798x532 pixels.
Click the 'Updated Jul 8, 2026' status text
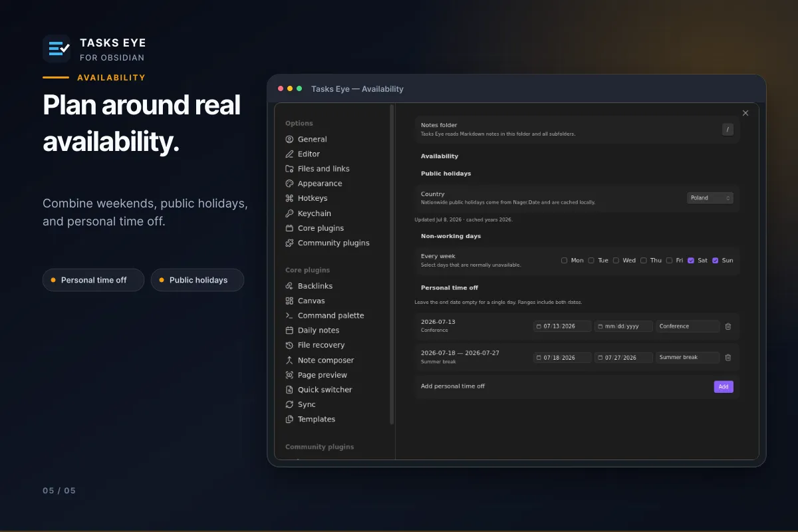pyautogui.click(x=464, y=219)
